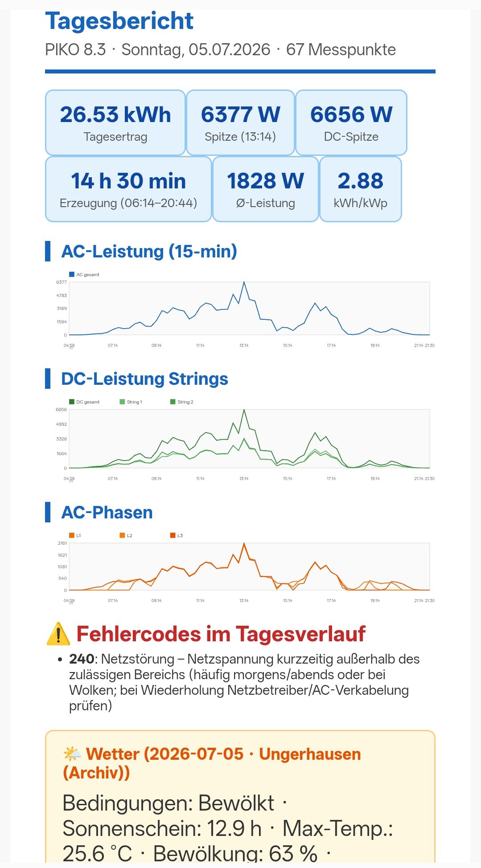Tap the 1828 W Ø-Leistung card
Viewport: 481px width, 868px height.
(266, 189)
